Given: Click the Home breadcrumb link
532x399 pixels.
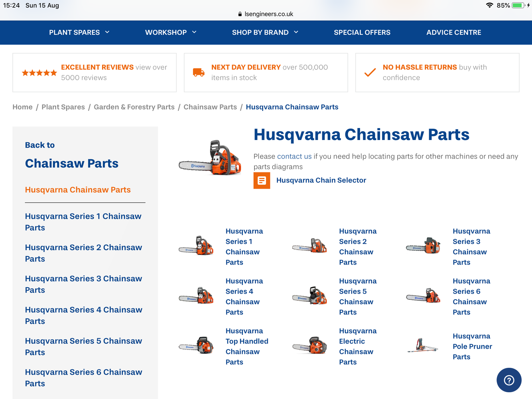Looking at the screenshot, I should (x=22, y=107).
